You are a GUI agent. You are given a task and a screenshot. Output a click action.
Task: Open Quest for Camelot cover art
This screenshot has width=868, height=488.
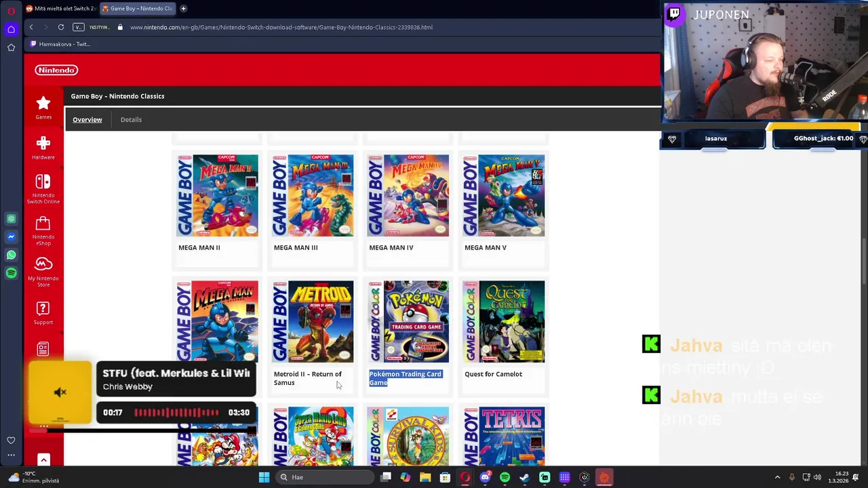coord(504,321)
